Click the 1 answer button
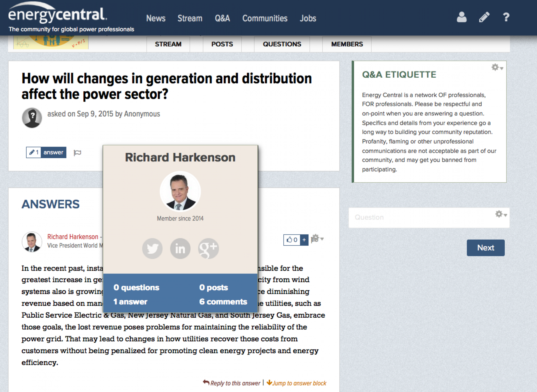This screenshot has height=392, width=537. point(46,153)
